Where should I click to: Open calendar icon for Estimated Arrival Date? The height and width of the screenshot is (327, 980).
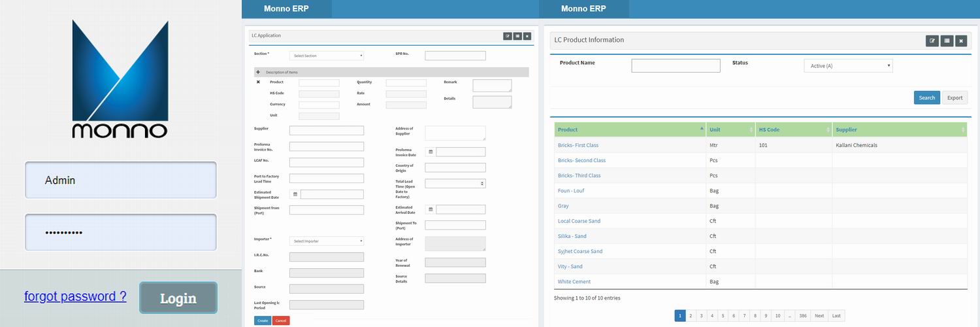point(431,209)
